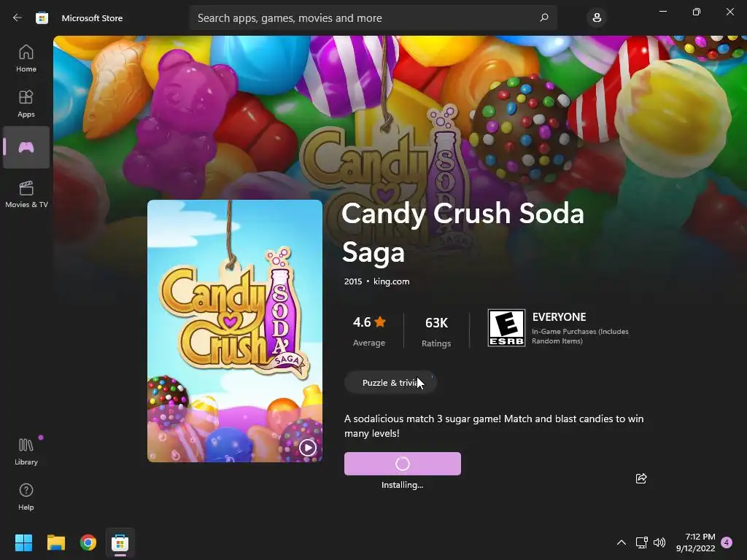Click the Puzzle & trivia category tag
Viewport: 747px width, 560px height.
[x=390, y=382]
